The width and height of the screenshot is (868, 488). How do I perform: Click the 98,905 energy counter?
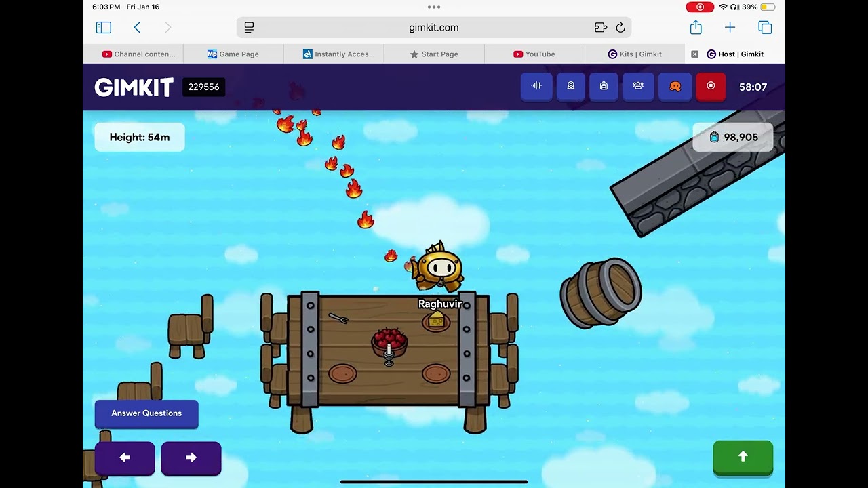[x=733, y=137]
